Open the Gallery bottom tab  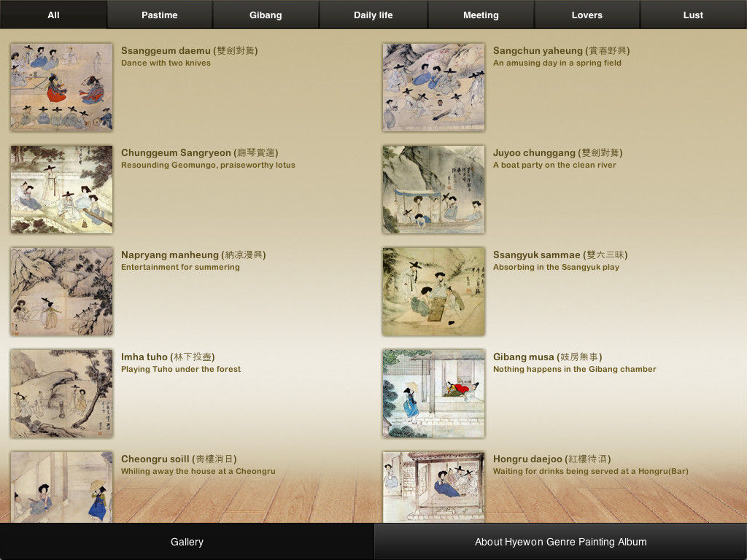pos(187,542)
